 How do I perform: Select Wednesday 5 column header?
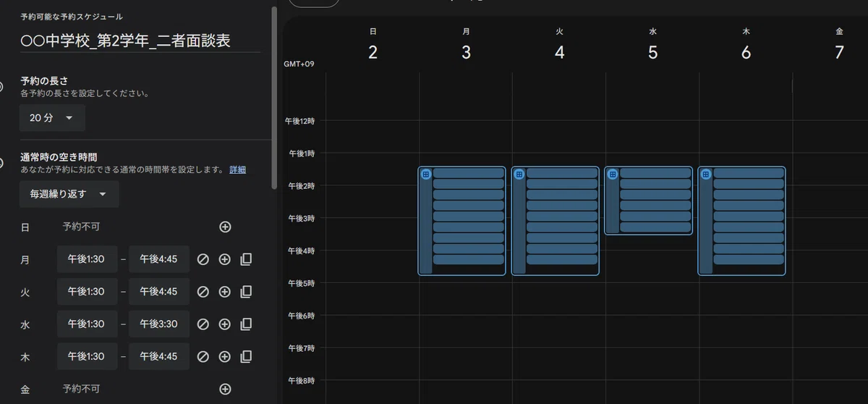click(652, 46)
